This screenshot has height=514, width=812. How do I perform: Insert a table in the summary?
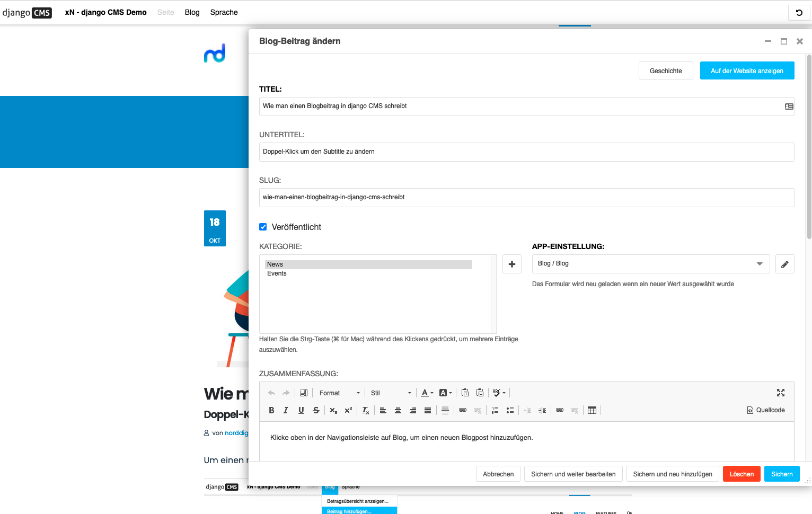[x=592, y=410]
